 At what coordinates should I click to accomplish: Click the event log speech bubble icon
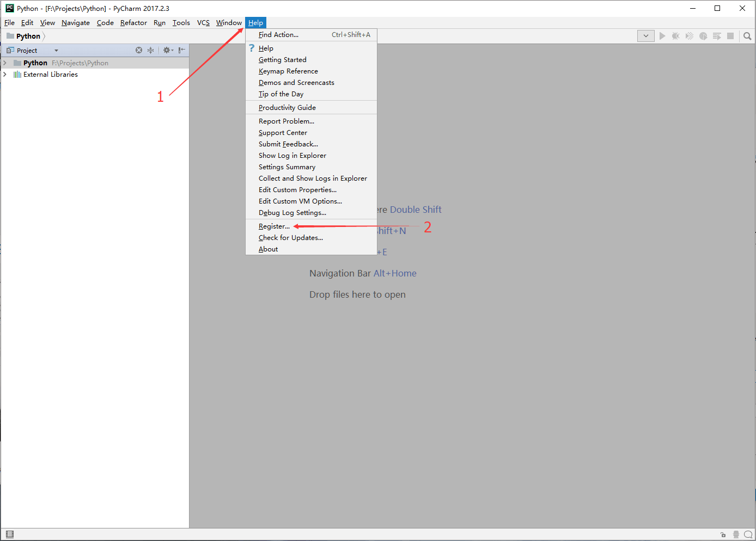point(748,534)
